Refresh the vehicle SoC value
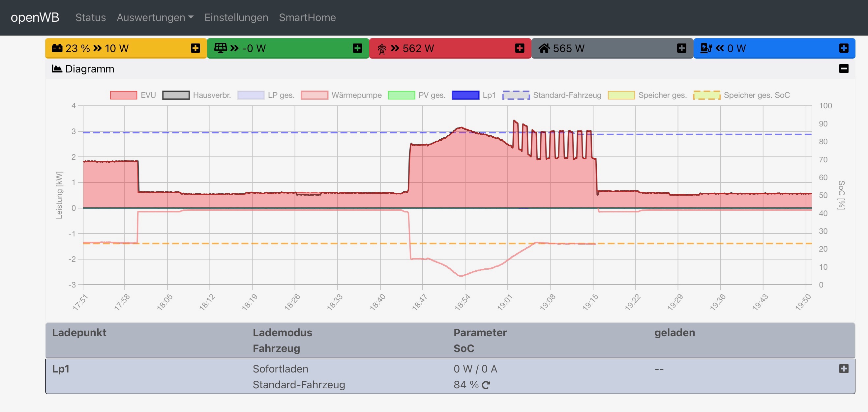Viewport: 868px width, 412px height. click(486, 385)
